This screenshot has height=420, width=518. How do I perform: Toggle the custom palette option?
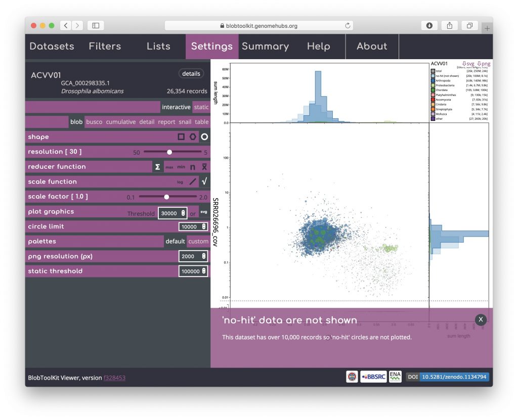(198, 242)
